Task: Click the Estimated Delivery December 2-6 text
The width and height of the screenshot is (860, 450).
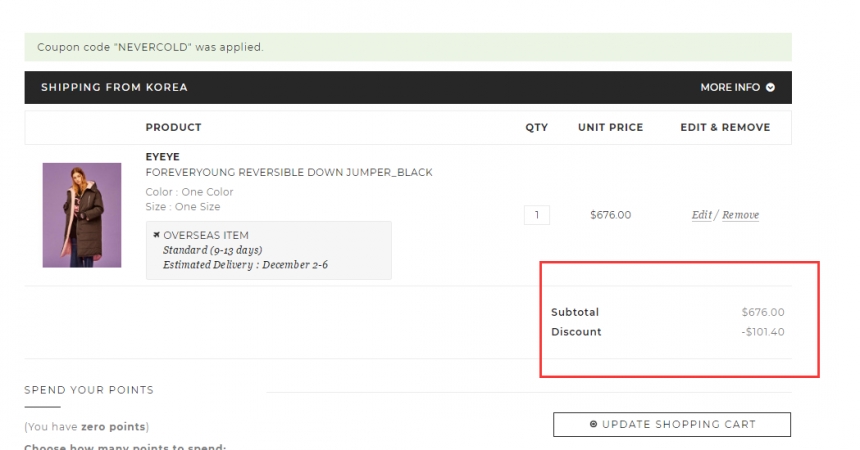Action: [245, 265]
